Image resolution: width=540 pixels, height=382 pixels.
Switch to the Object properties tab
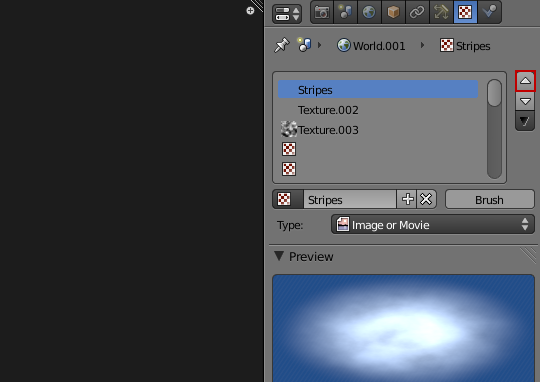[x=393, y=12]
